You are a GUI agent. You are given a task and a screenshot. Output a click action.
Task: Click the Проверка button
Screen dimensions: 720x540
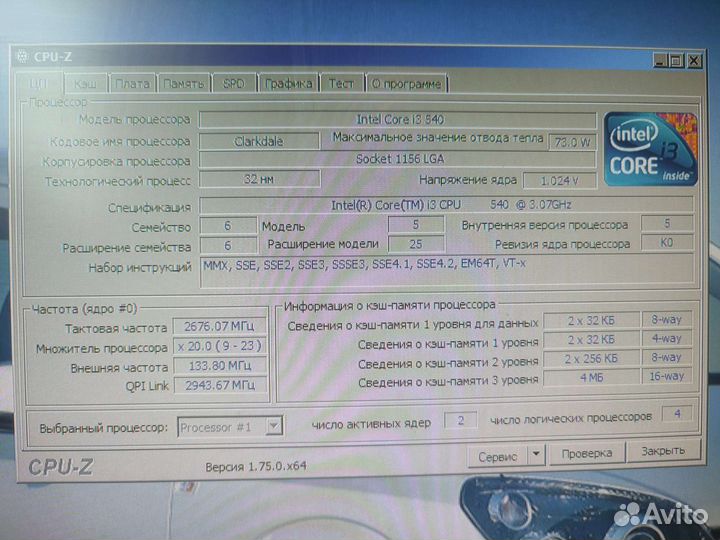587,454
